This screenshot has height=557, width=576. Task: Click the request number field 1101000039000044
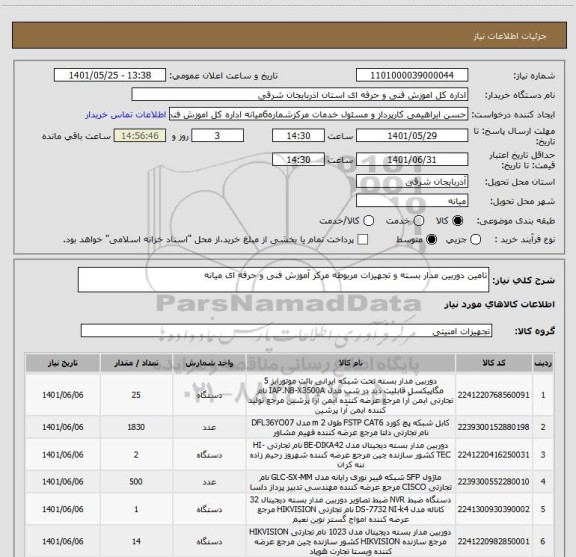click(x=412, y=75)
